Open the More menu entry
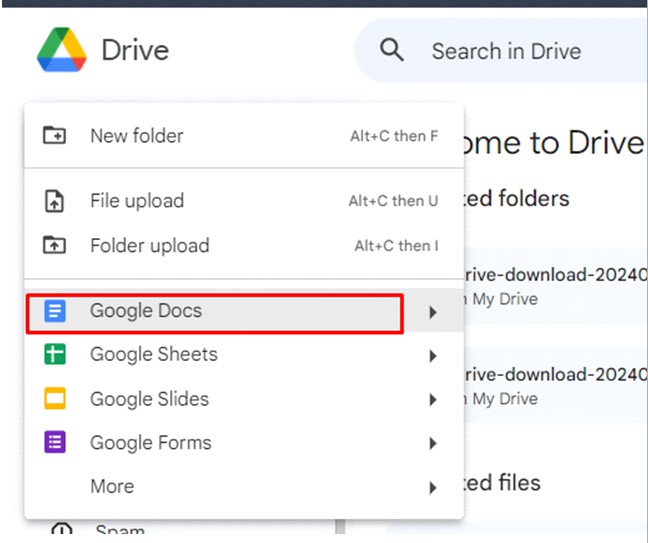 point(244,486)
